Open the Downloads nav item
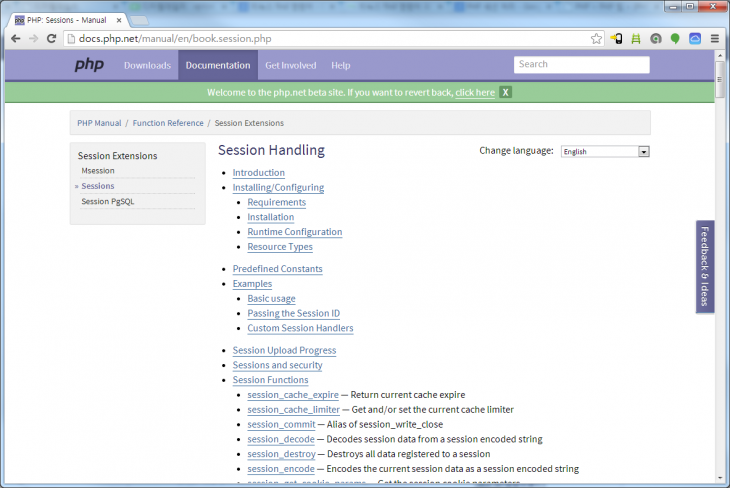This screenshot has width=730, height=488. pyautogui.click(x=147, y=65)
